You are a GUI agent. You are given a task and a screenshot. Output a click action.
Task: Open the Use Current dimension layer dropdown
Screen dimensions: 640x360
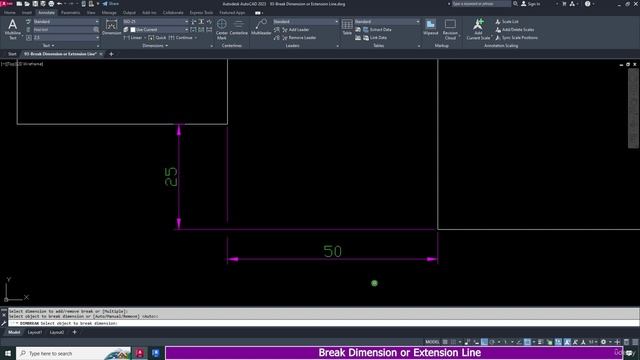pyautogui.click(x=159, y=29)
